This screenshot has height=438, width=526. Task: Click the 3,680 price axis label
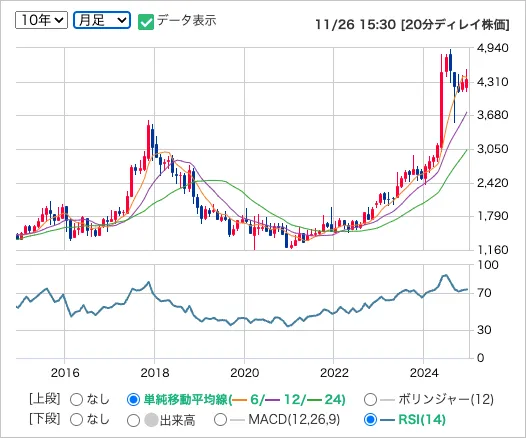[x=493, y=115]
